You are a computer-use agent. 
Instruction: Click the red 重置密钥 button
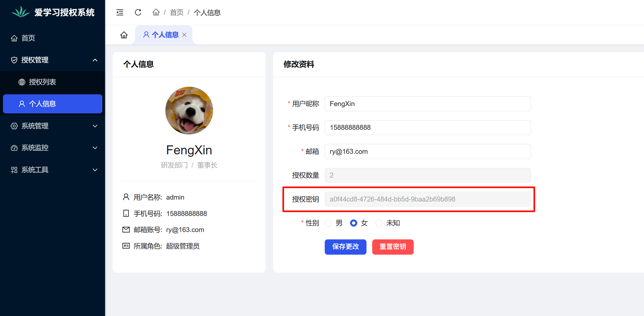(393, 247)
